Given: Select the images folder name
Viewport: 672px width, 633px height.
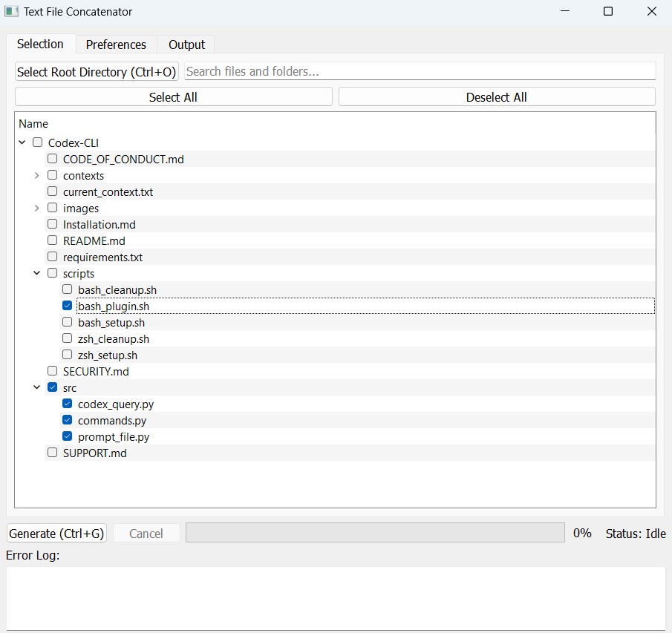Looking at the screenshot, I should click(81, 208).
